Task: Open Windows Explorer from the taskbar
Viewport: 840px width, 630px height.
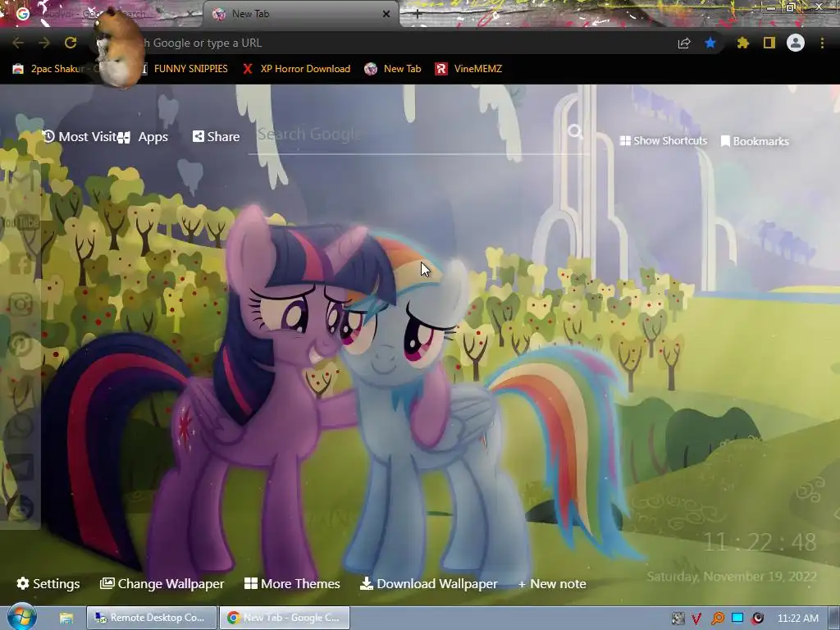Action: click(x=66, y=619)
